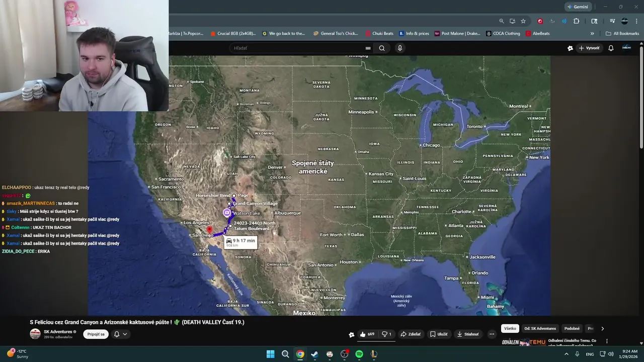Viewport: 644px width, 362px height.
Task: Open the three-dot more actions under video
Action: 492,334
